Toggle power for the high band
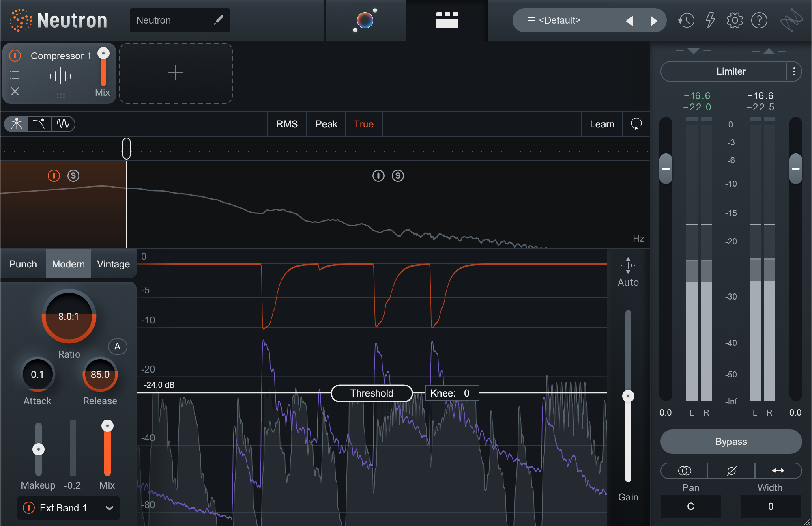Viewport: 812px width, 526px height. (378, 176)
